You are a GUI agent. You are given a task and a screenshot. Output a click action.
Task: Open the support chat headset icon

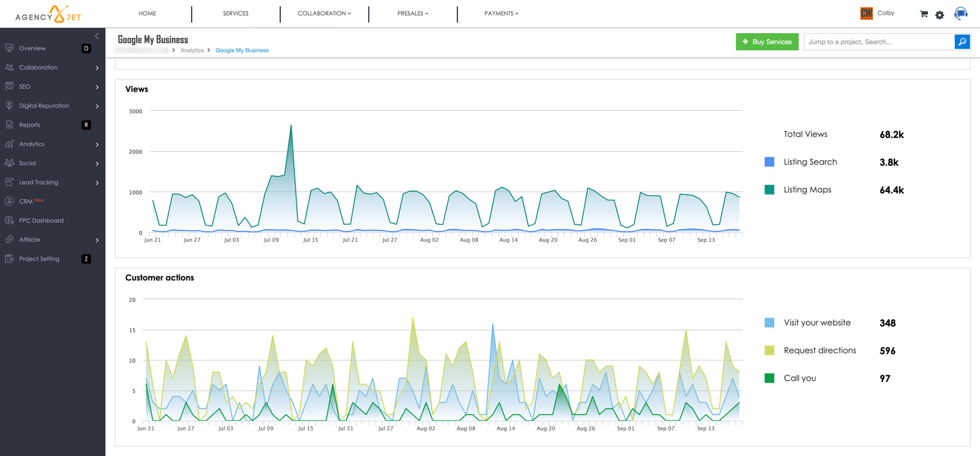961,13
